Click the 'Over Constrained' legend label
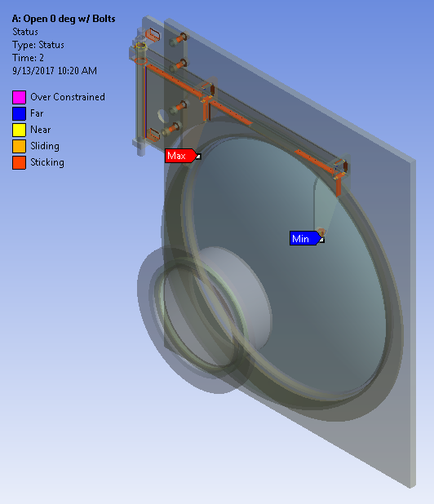 pyautogui.click(x=68, y=97)
